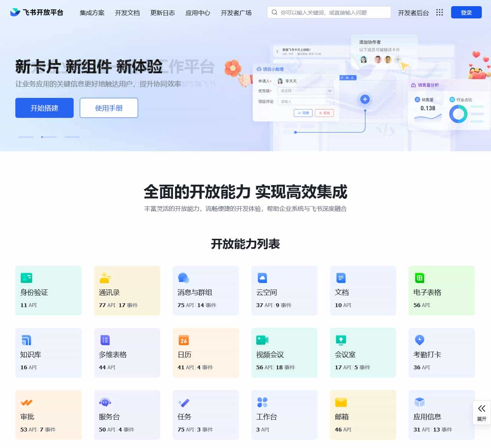
Task: Click '14 事件' on 消息与群组 card
Action: point(207,305)
